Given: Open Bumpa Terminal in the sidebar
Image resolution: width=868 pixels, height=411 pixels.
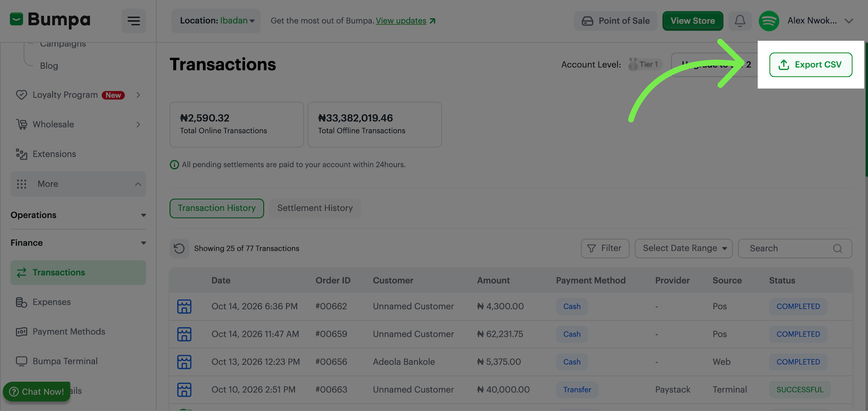Looking at the screenshot, I should pos(56,361).
